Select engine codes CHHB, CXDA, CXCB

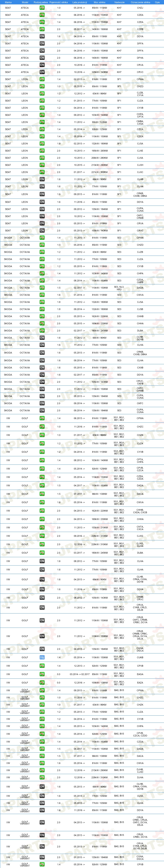point(140,511)
